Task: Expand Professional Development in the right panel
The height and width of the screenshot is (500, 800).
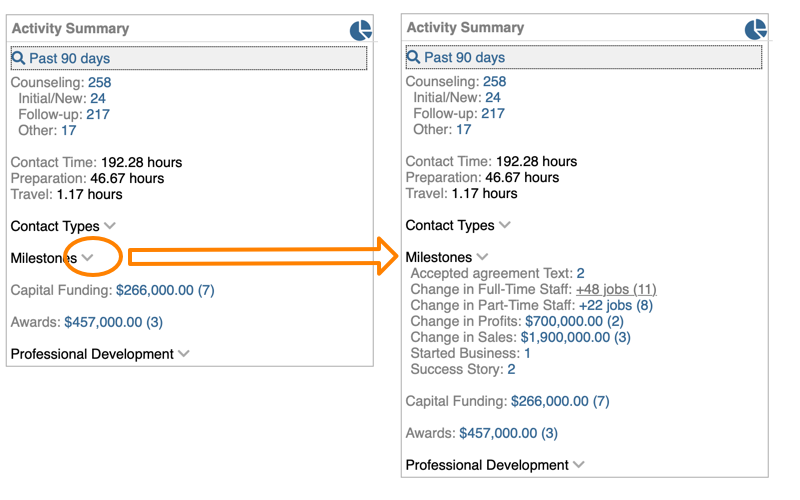Action: tap(578, 465)
